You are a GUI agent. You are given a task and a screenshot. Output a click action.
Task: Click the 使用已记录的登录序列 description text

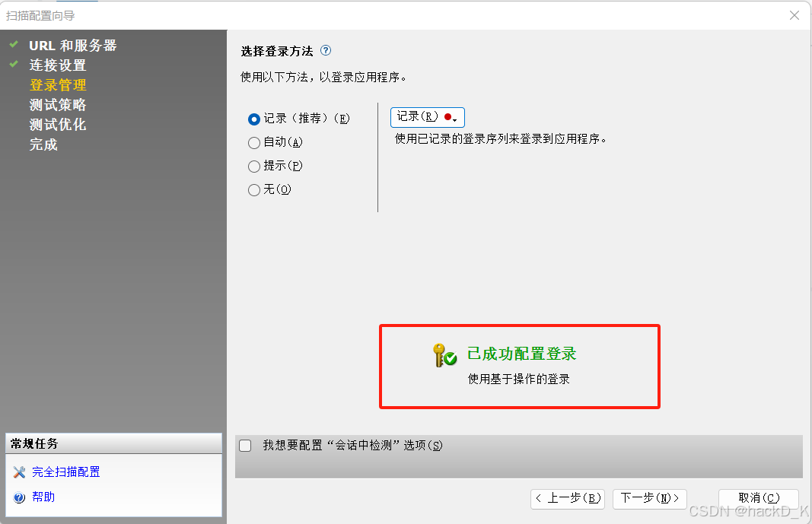tap(500, 139)
